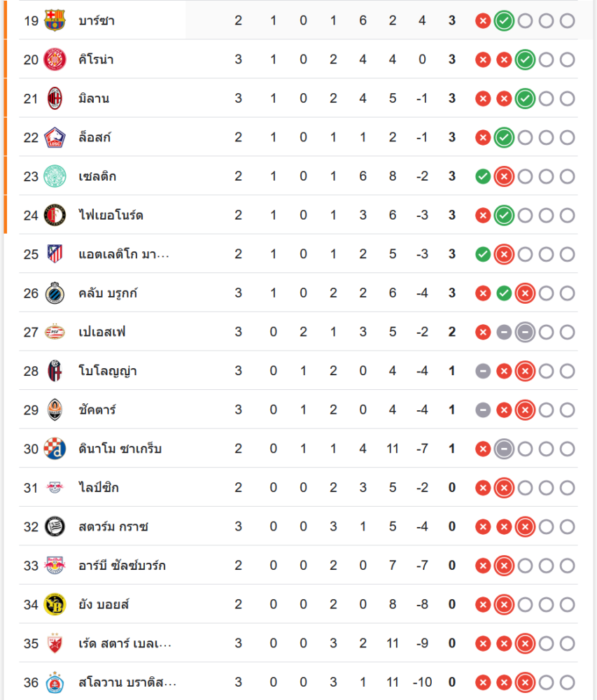Click the Atletico Madrid crest icon
Viewport: 597px width, 700px height.
[54, 254]
